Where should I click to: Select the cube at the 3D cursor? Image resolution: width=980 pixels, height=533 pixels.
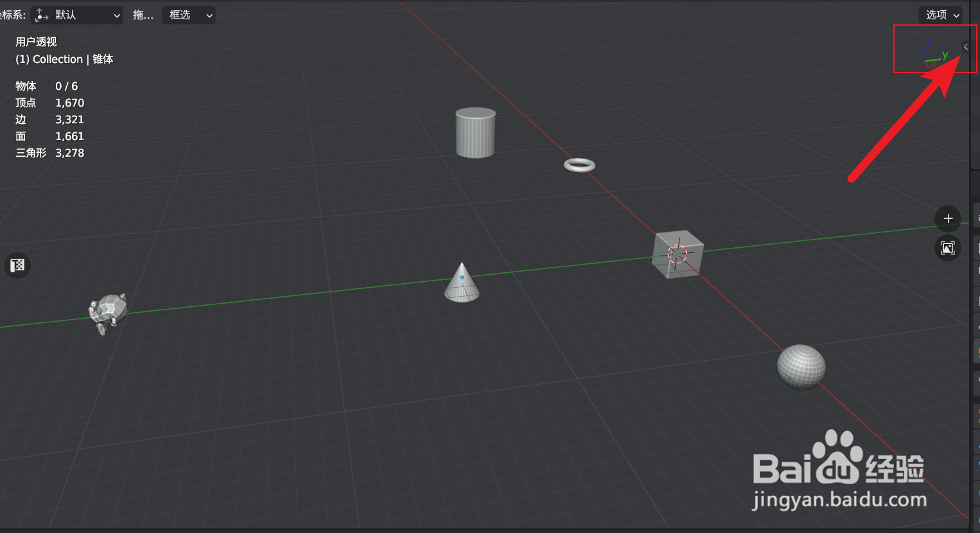678,254
